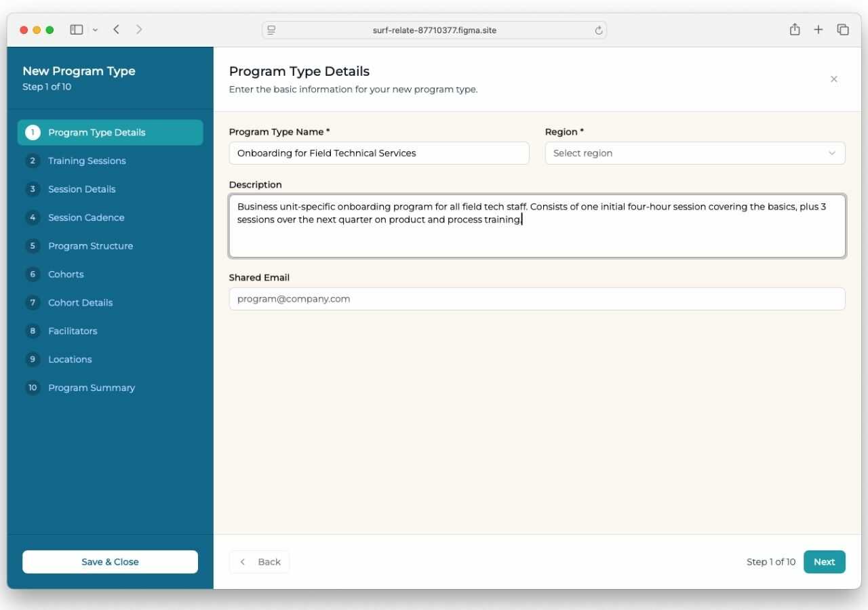
Task: Focus the Shared Email input field
Action: (536, 299)
